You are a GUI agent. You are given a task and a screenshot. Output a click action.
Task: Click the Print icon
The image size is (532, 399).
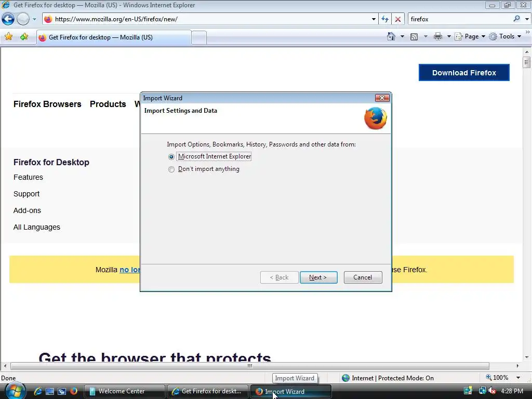point(438,36)
